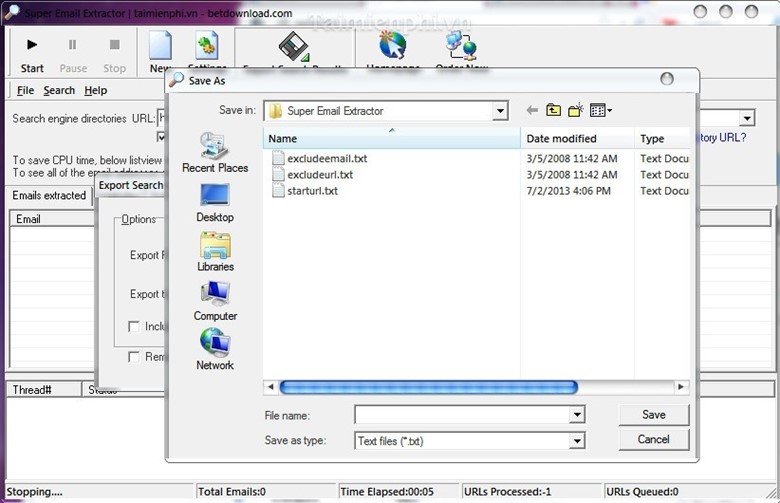This screenshot has height=503, width=780.
Task: Click the right arrow of file list scrollbar
Action: [681, 387]
